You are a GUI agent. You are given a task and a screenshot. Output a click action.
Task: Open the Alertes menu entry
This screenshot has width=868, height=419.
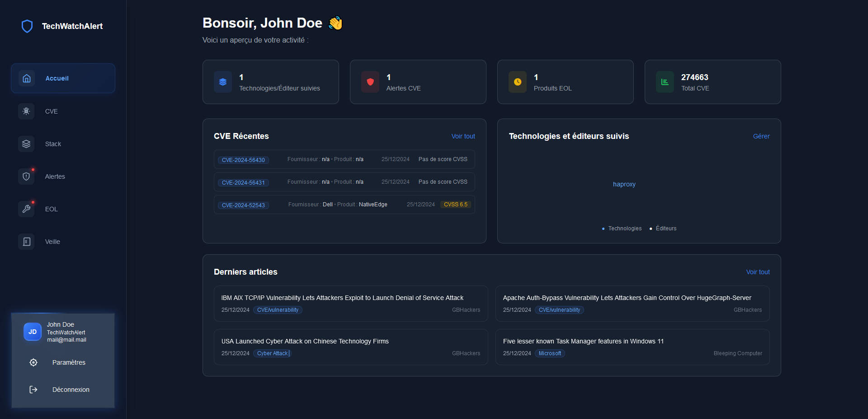click(x=63, y=176)
